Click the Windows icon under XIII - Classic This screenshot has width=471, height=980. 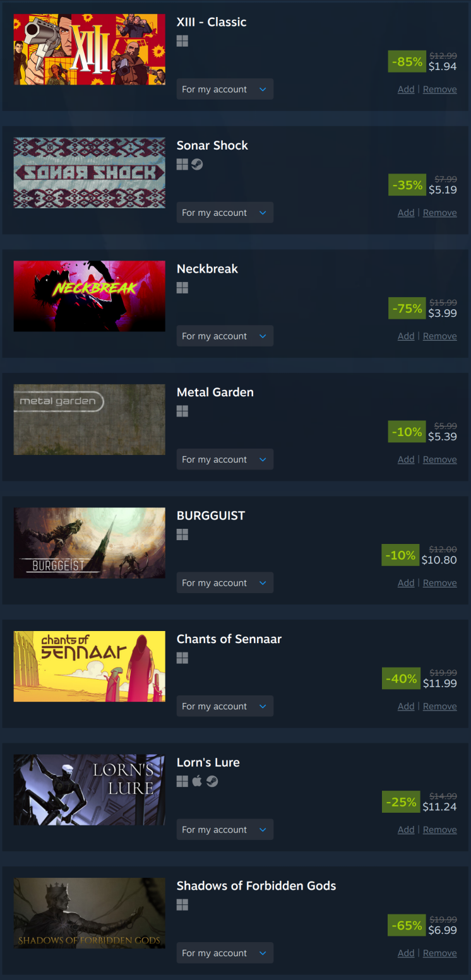(182, 41)
